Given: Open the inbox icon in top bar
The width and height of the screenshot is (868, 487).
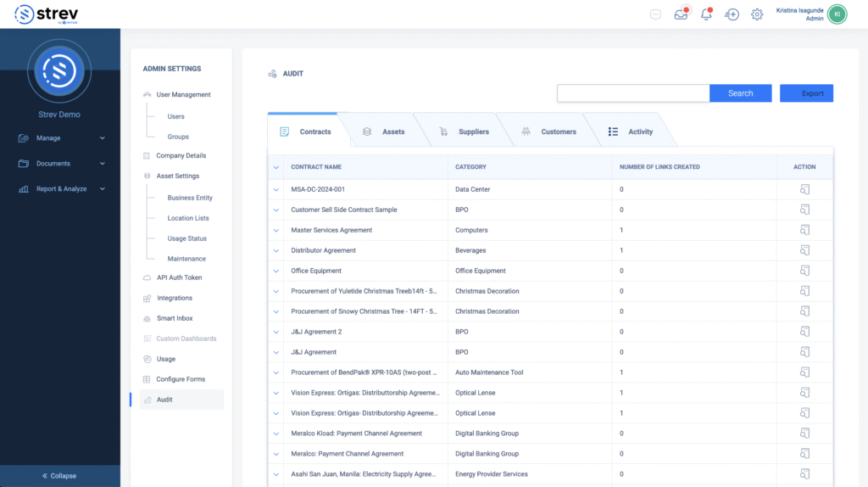Looking at the screenshot, I should [681, 14].
